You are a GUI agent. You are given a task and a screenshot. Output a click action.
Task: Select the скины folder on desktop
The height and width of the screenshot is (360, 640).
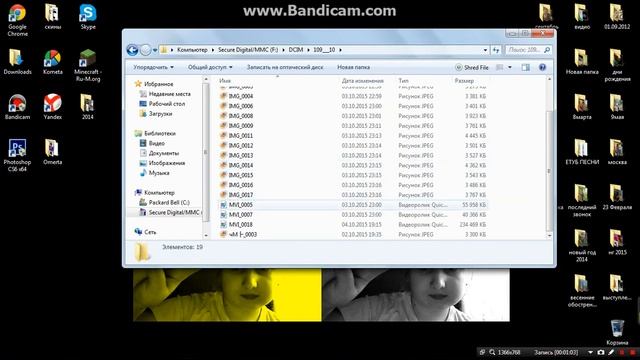[53, 17]
